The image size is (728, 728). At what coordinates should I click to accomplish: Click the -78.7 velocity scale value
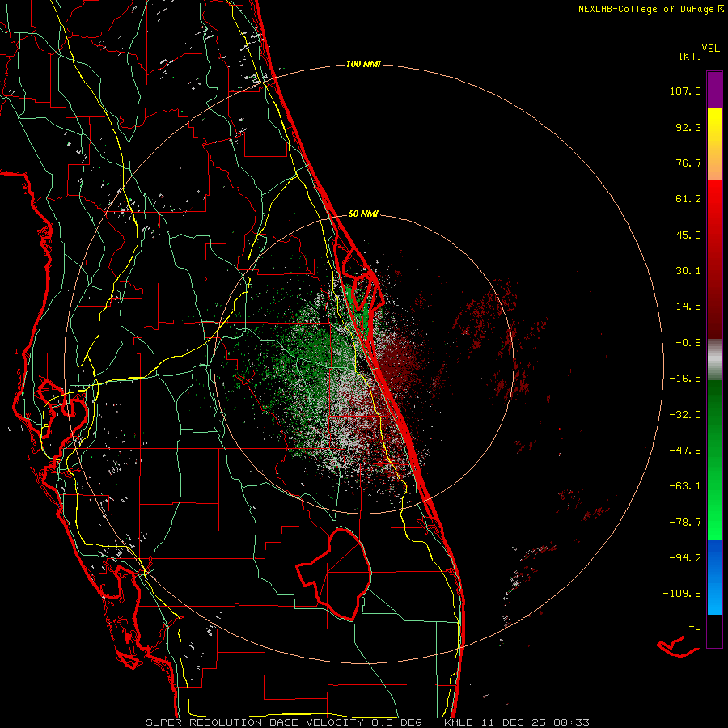(x=685, y=523)
